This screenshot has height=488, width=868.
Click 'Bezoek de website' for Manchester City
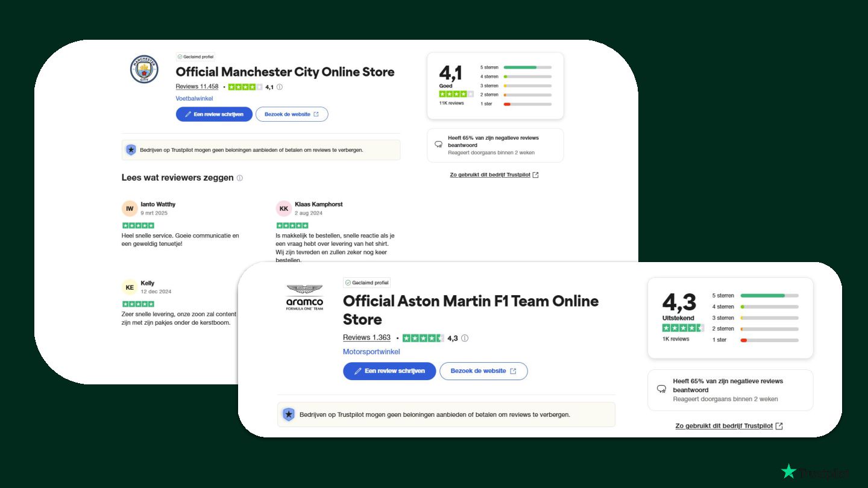click(292, 114)
